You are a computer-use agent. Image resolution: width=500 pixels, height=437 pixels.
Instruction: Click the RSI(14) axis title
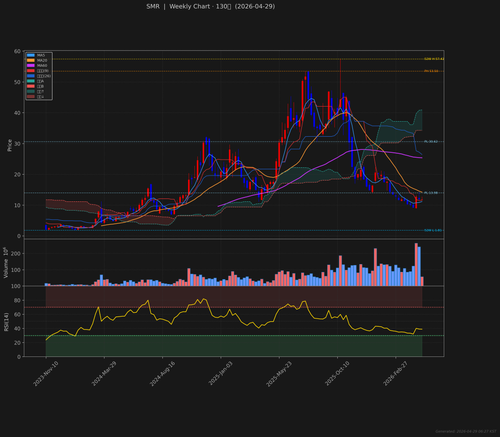[6, 322]
